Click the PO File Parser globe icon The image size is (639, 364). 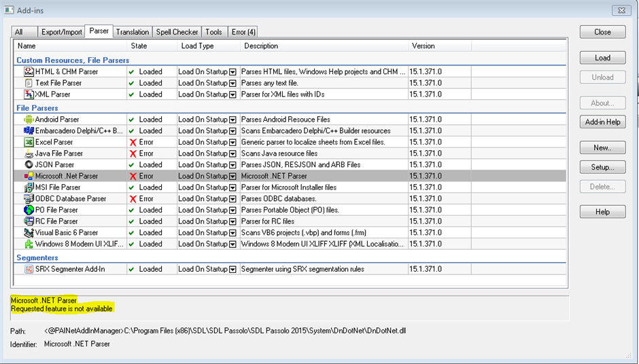click(29, 210)
